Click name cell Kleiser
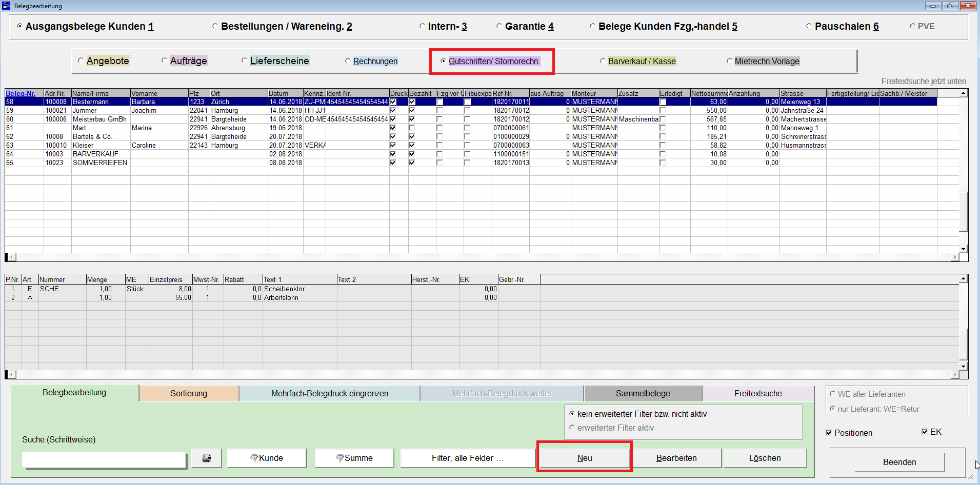Viewport: 980px width, 485px height. tap(101, 145)
